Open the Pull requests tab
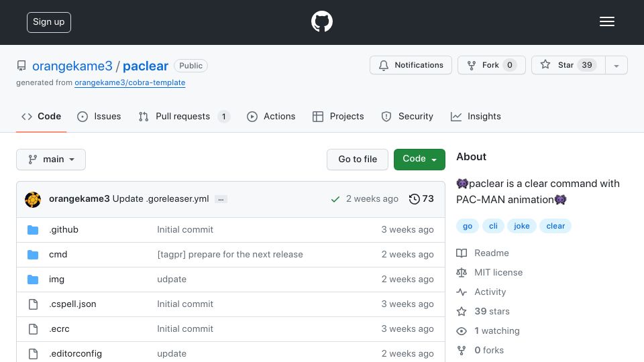Viewport: 644px width, 362px height. [x=184, y=117]
